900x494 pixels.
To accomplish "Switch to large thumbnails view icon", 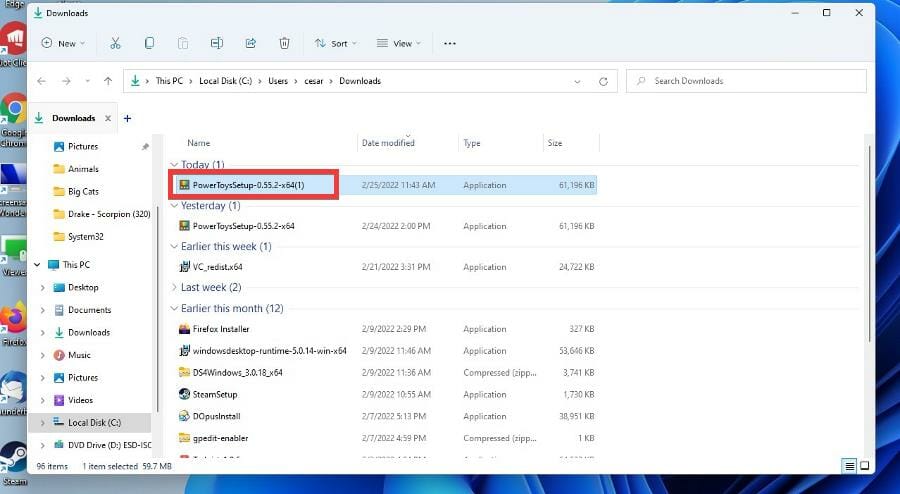I will coord(865,466).
